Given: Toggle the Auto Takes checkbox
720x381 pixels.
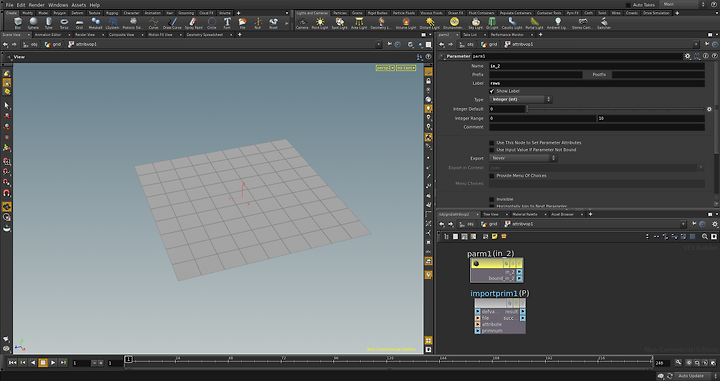Looking at the screenshot, I should point(628,5).
